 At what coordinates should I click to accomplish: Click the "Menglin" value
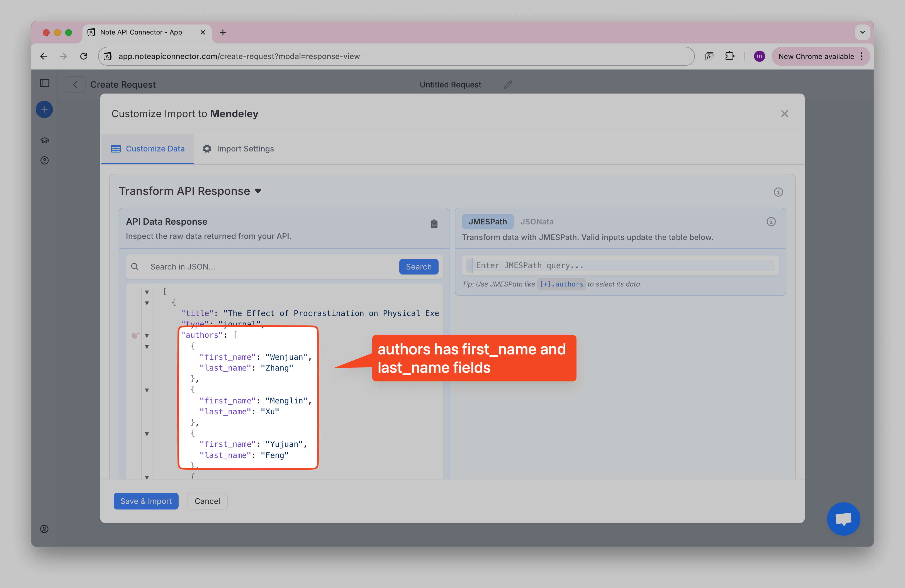click(286, 401)
